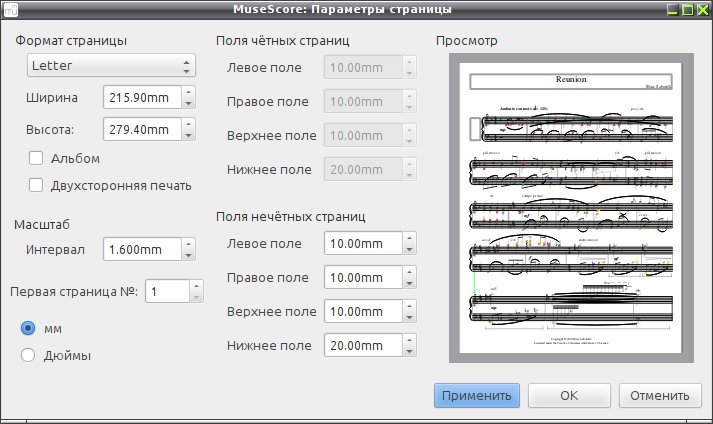The width and height of the screenshot is (713, 424).
Task: Click the Масштаб section label
Action: point(42,224)
